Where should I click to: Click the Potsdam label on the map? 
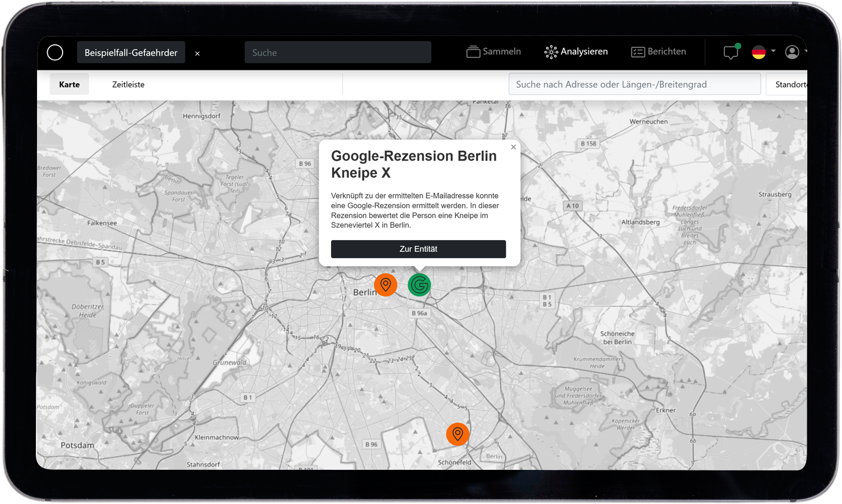coord(77,445)
